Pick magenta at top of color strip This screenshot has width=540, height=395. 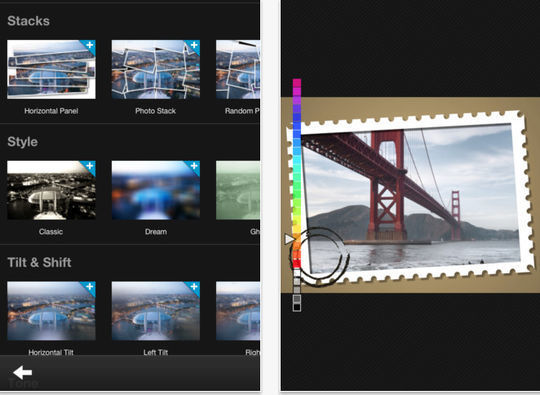point(297,83)
